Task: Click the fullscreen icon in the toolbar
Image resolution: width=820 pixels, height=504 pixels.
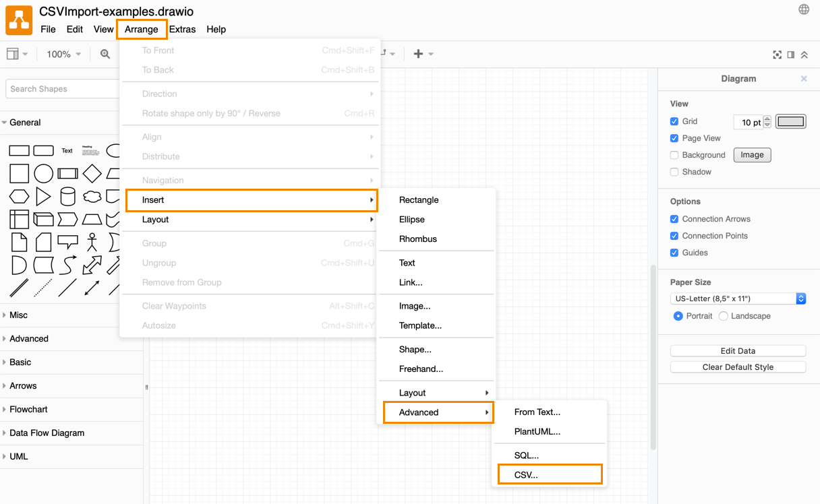Action: [x=778, y=55]
